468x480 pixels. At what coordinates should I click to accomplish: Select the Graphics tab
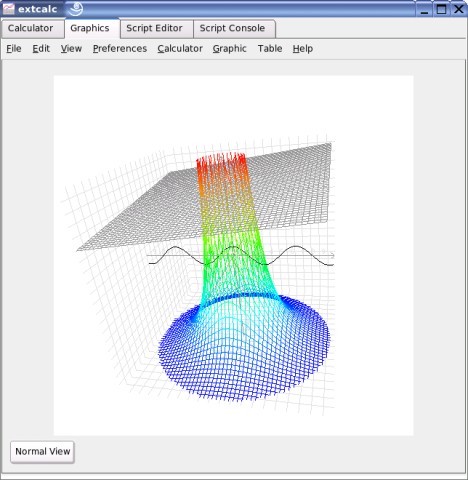[x=92, y=29]
